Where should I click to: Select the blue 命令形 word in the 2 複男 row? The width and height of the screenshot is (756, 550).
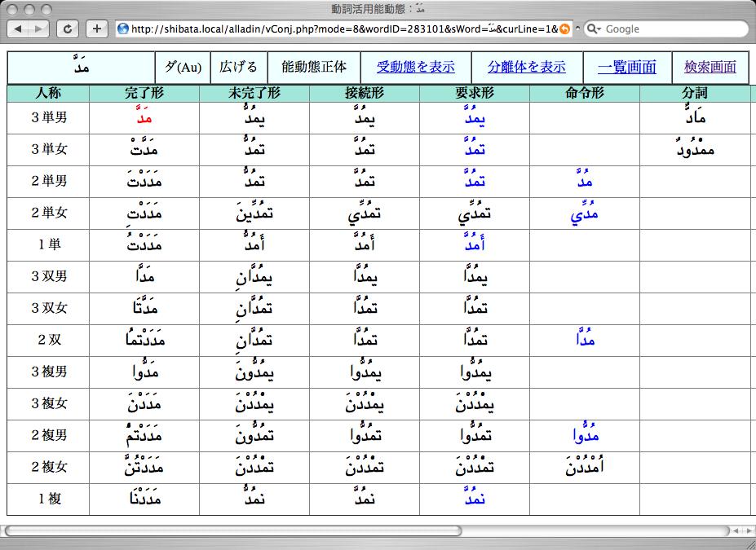(586, 433)
